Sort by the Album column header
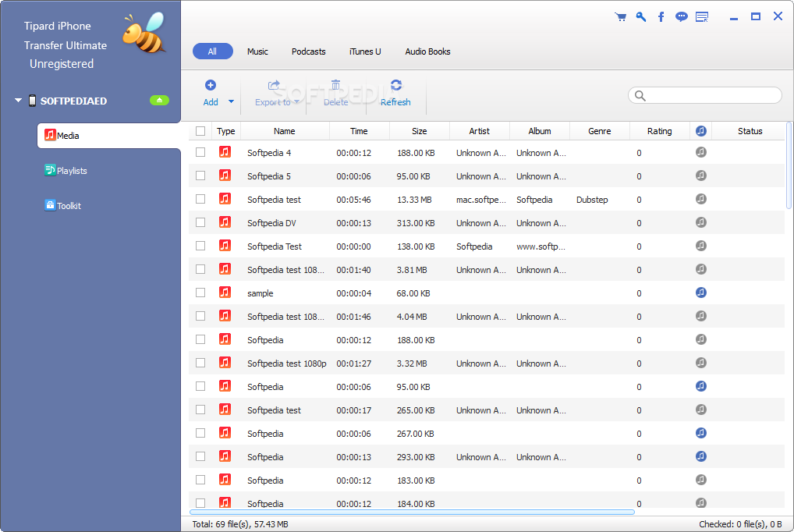 pyautogui.click(x=539, y=131)
